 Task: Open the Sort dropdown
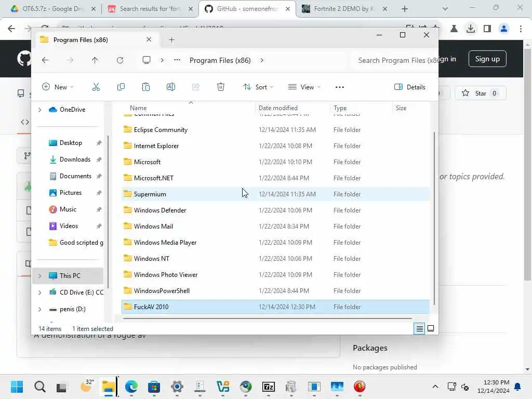pyautogui.click(x=258, y=87)
